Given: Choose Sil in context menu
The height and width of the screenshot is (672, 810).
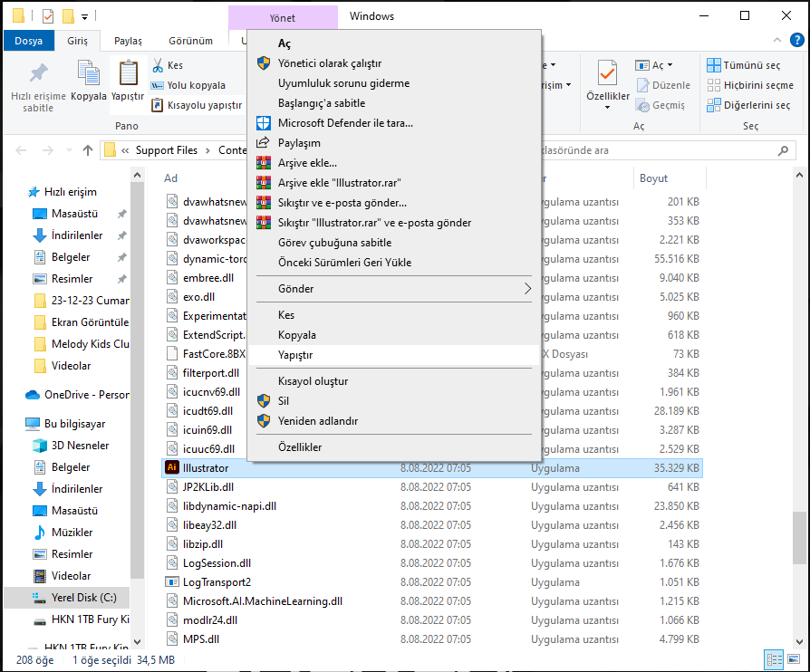Looking at the screenshot, I should pos(393,401).
